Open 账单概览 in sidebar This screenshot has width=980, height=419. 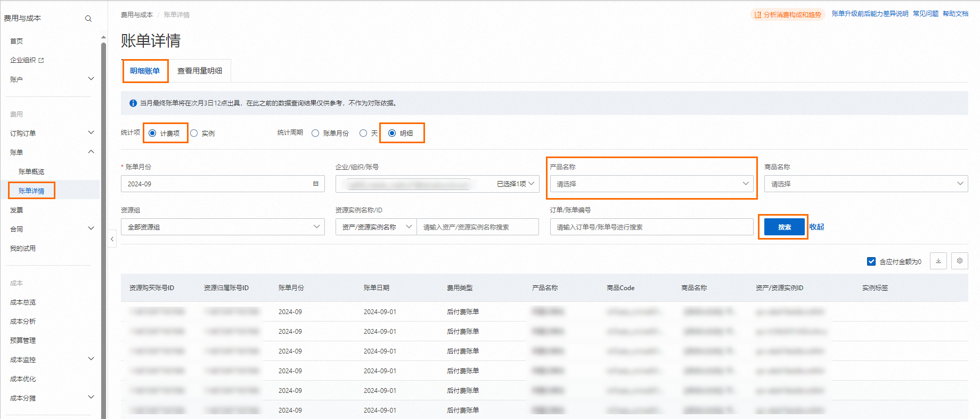click(x=31, y=171)
